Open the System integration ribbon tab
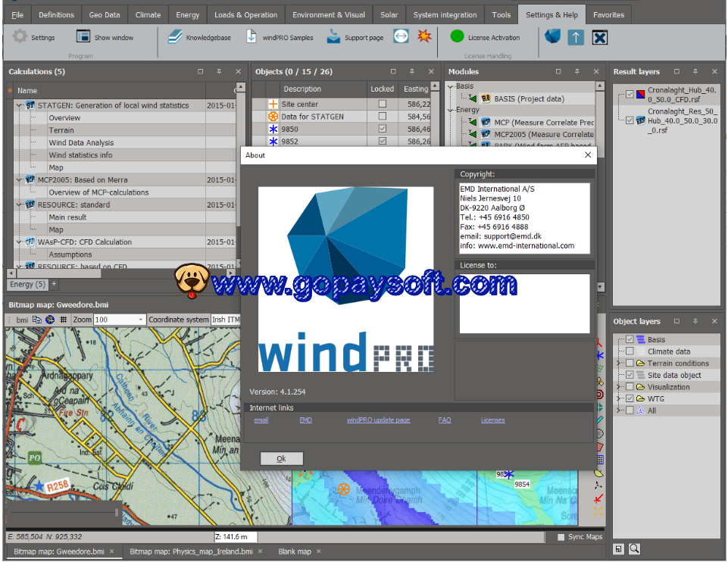This screenshot has height=562, width=728. 445,15
